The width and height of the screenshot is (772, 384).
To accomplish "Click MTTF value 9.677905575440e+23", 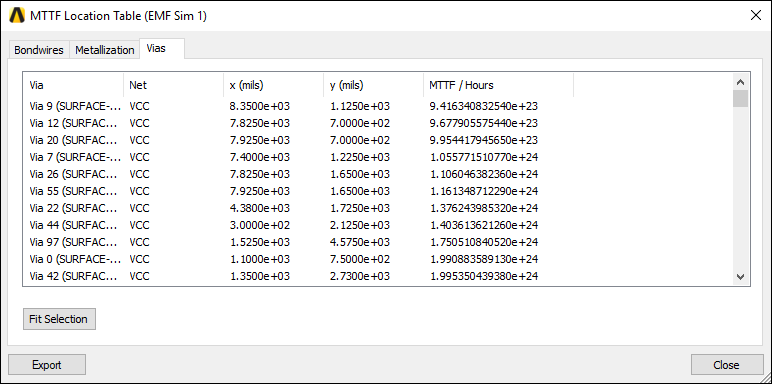I will 483,123.
